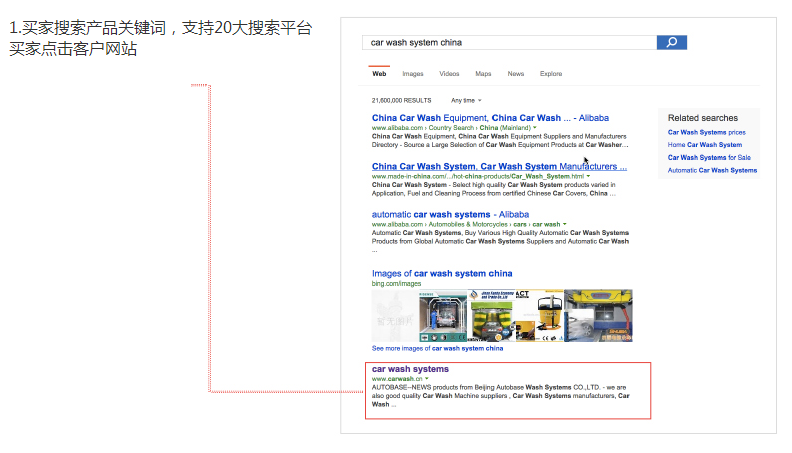The image size is (792, 453).
Task: Expand arrow beside alibaba.com 'car wash' breadcrumb
Action: [x=565, y=224]
